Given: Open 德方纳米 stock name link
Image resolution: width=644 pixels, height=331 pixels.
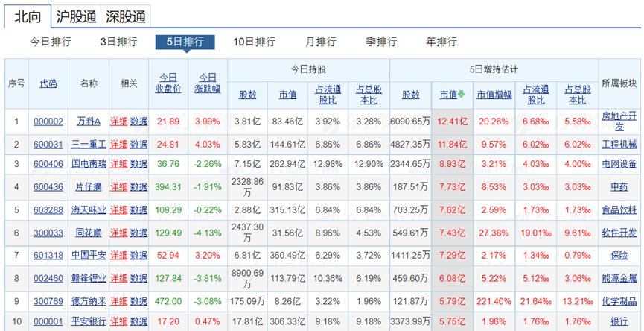Looking at the screenshot, I should [89, 301].
